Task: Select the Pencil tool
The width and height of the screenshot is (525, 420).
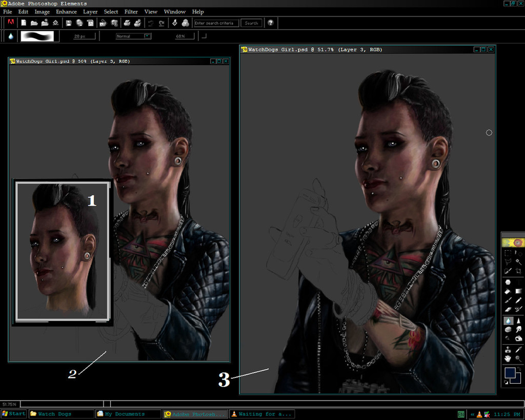Action: pos(518,300)
